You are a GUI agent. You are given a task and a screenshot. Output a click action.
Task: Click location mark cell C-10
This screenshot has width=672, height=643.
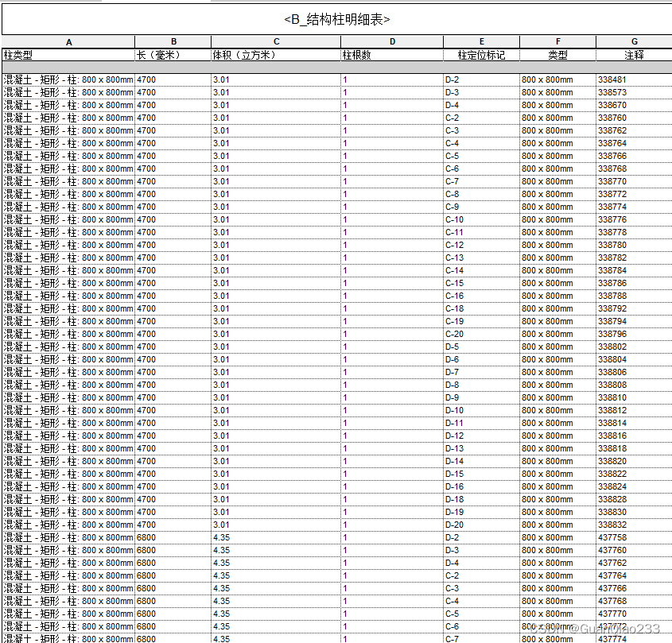click(482, 219)
